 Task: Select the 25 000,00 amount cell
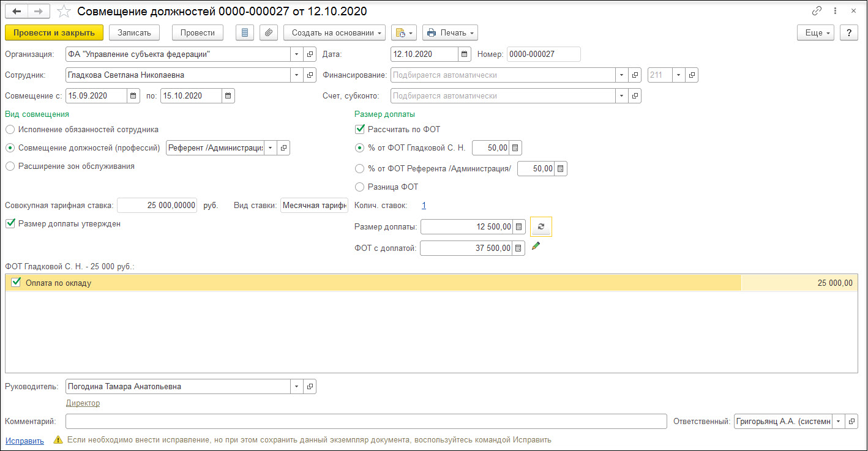[799, 283]
